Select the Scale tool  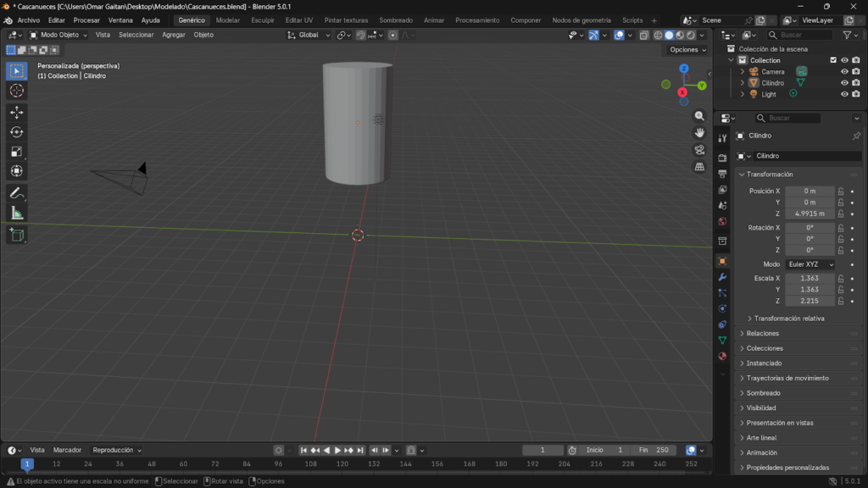click(x=17, y=151)
